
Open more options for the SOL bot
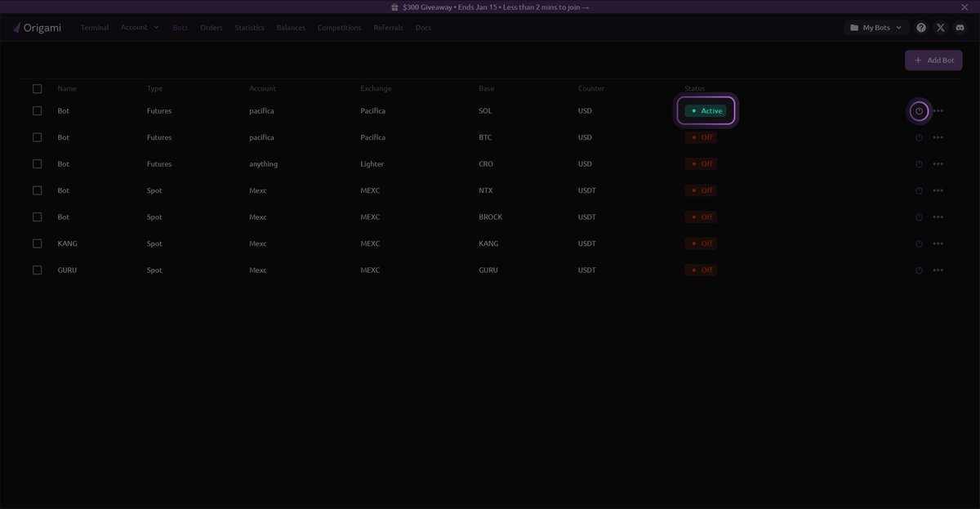[x=938, y=111]
